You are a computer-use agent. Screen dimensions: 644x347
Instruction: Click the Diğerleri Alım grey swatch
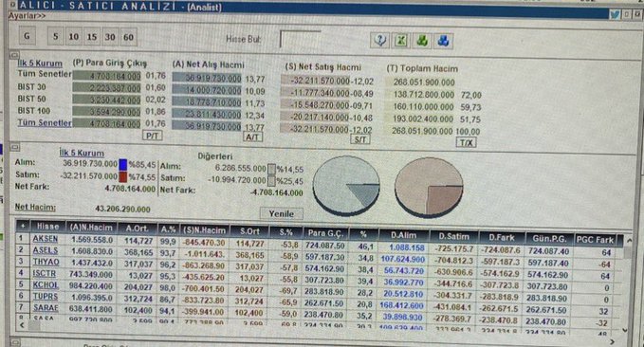pos(272,169)
